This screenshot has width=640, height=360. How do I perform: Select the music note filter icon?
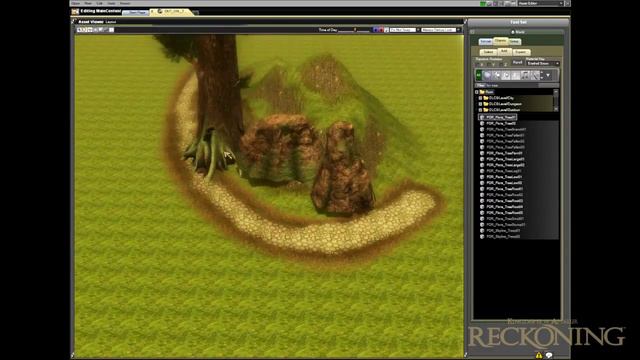pos(526,75)
